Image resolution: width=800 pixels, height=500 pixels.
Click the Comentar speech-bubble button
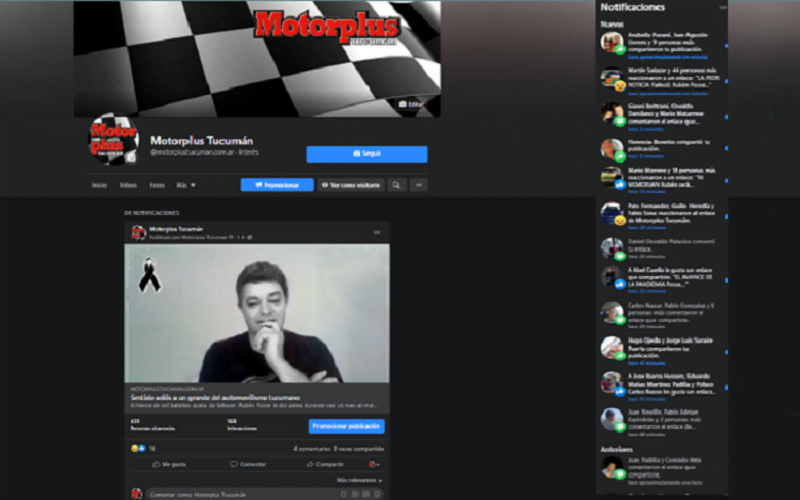(x=248, y=464)
